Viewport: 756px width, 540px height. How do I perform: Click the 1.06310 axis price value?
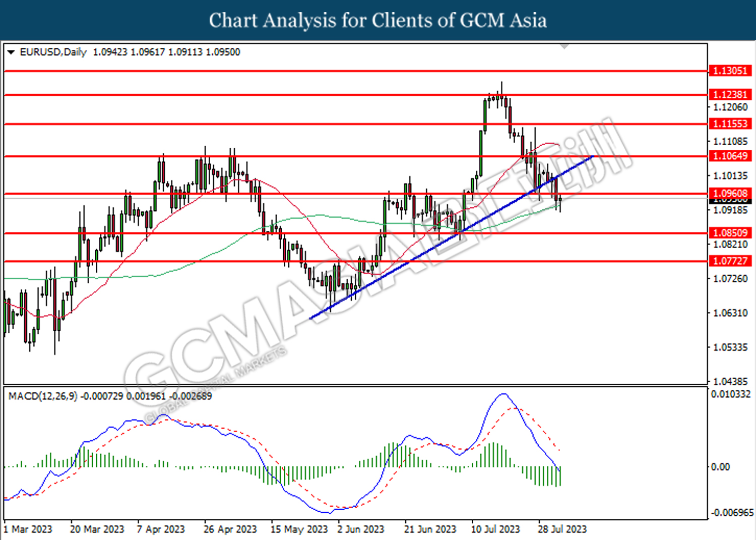730,313
